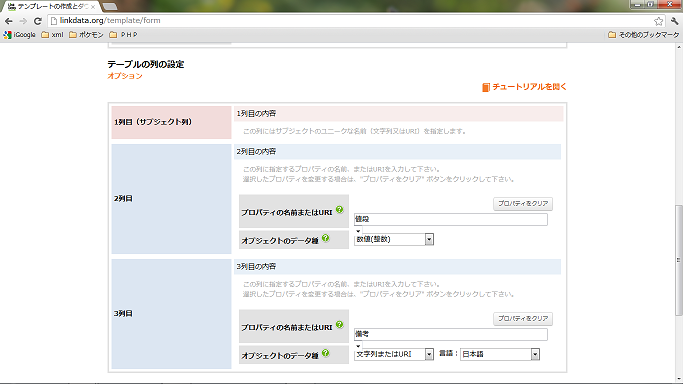
Task: Click the 1列目(サブジェクト列) header cell
Action: 171,122
